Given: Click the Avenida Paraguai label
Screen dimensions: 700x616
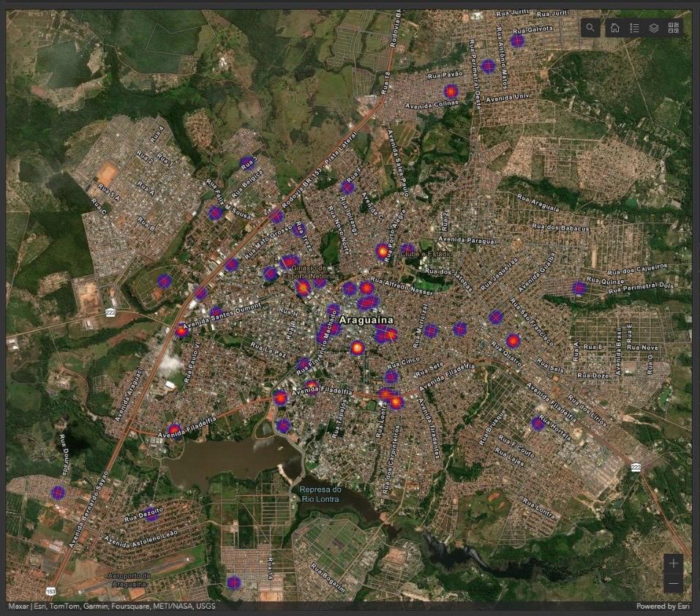Looking at the screenshot, I should point(467,240).
